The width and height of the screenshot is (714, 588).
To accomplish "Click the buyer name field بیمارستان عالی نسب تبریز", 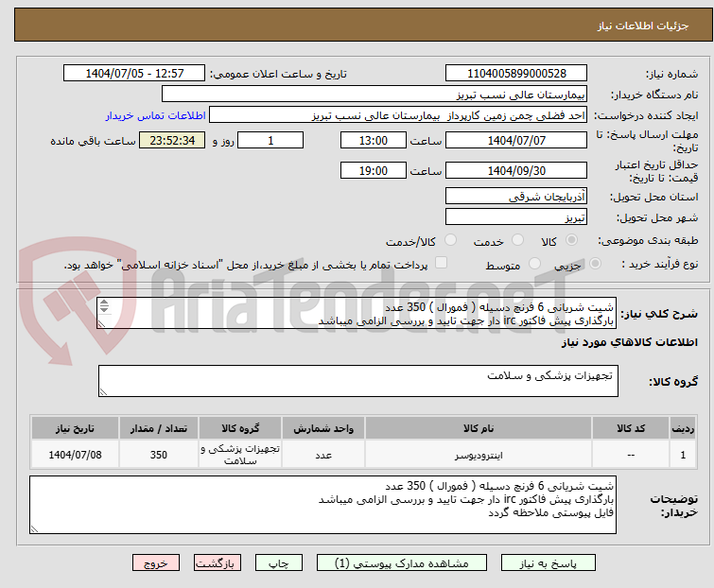I will [374, 95].
